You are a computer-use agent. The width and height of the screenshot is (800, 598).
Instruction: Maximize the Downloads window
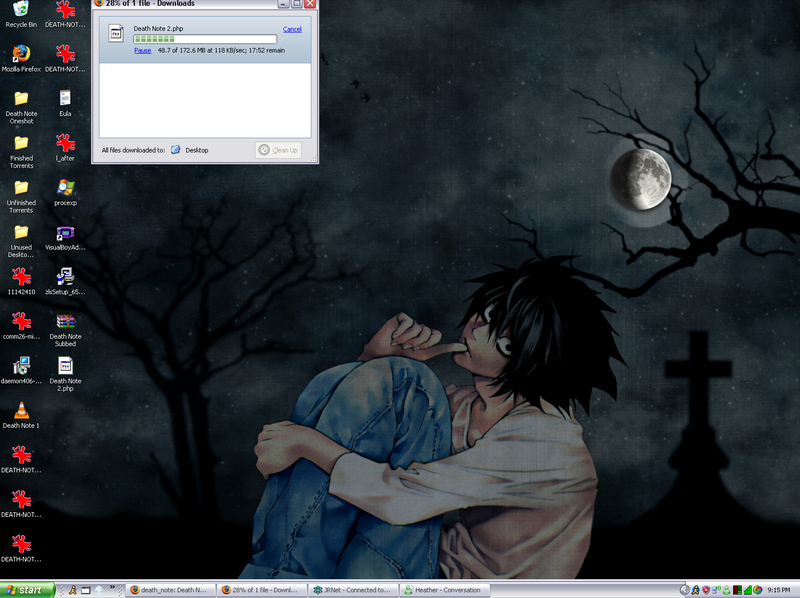click(296, 3)
